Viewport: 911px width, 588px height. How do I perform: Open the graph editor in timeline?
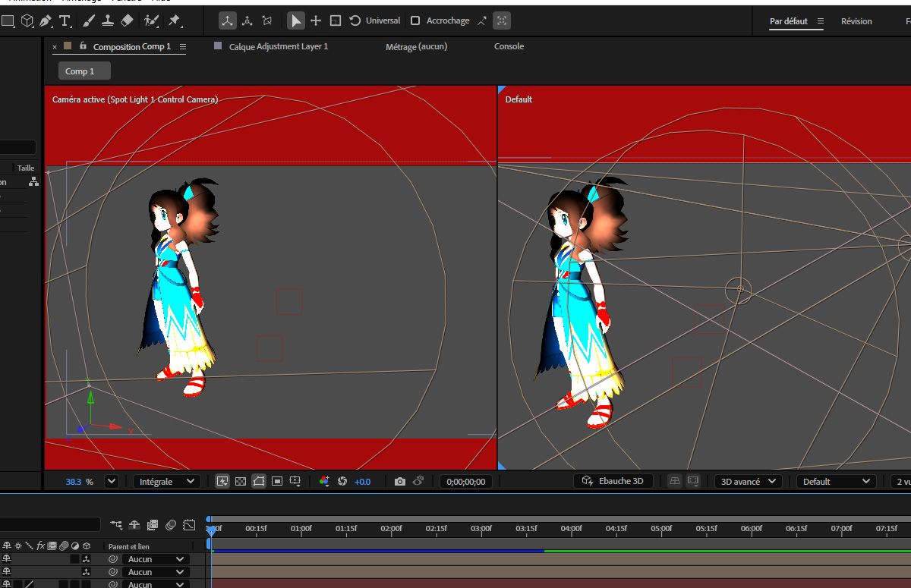pos(189,524)
